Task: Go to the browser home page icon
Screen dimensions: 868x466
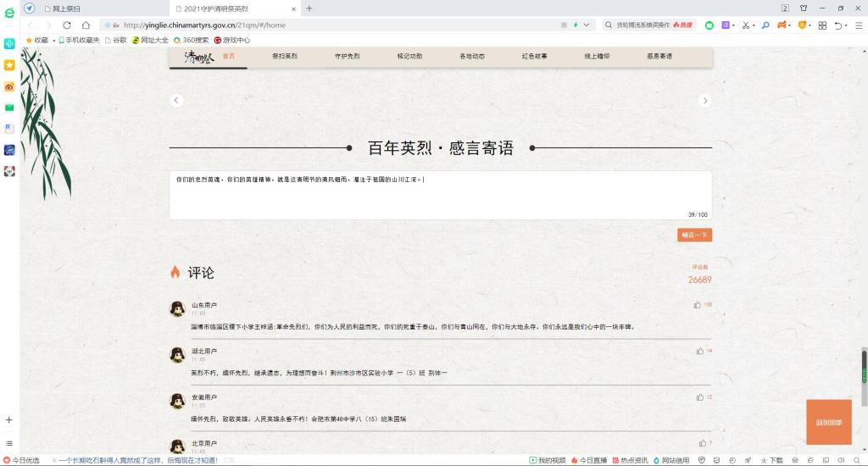Action: pyautogui.click(x=86, y=25)
